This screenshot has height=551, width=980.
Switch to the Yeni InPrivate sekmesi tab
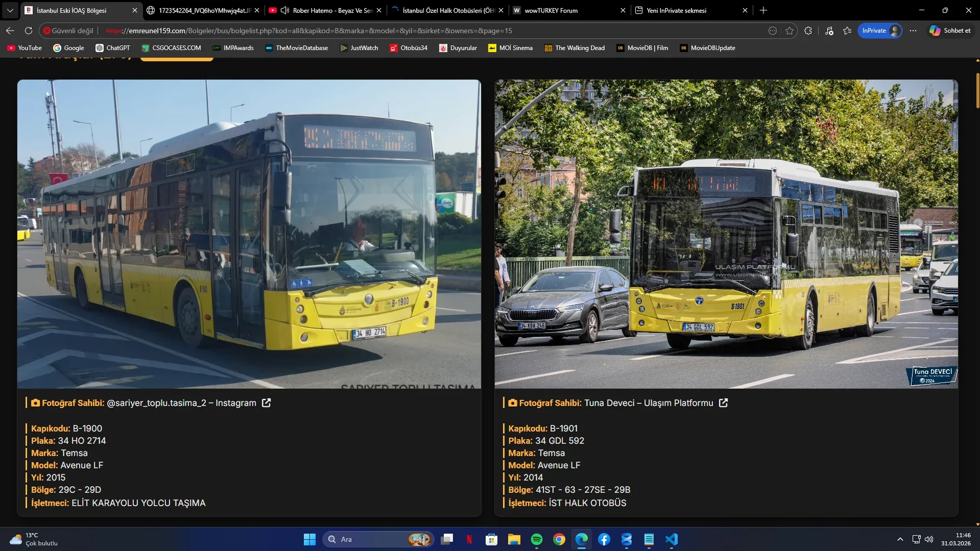coord(676,10)
